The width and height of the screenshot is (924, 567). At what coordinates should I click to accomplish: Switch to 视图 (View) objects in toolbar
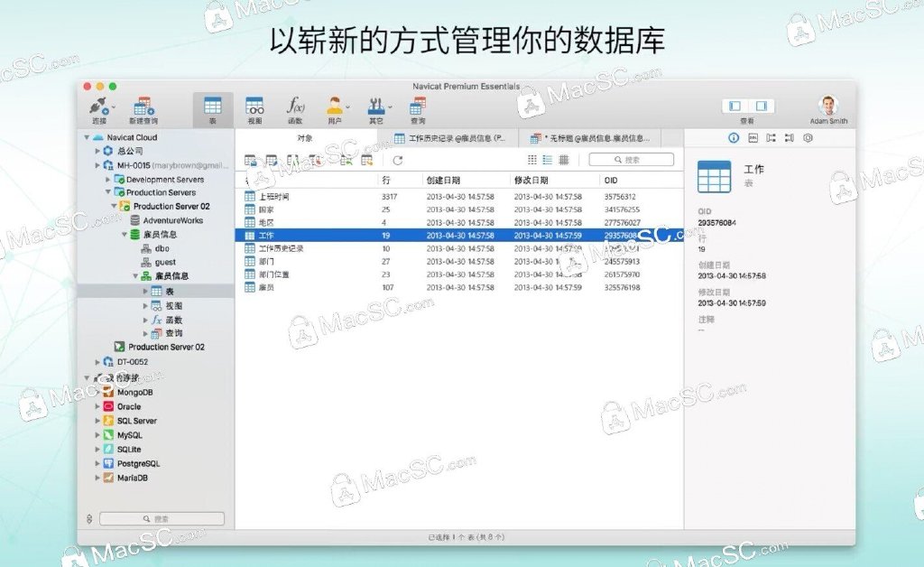(254, 107)
